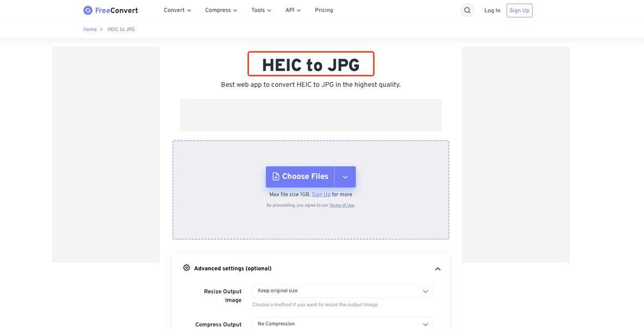Click the gear icon beside Advanced settings
This screenshot has width=644, height=329.
(187, 268)
